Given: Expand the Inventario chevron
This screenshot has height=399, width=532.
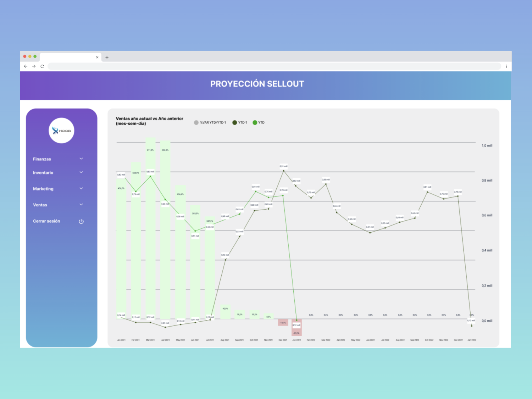Looking at the screenshot, I should click(x=81, y=172).
